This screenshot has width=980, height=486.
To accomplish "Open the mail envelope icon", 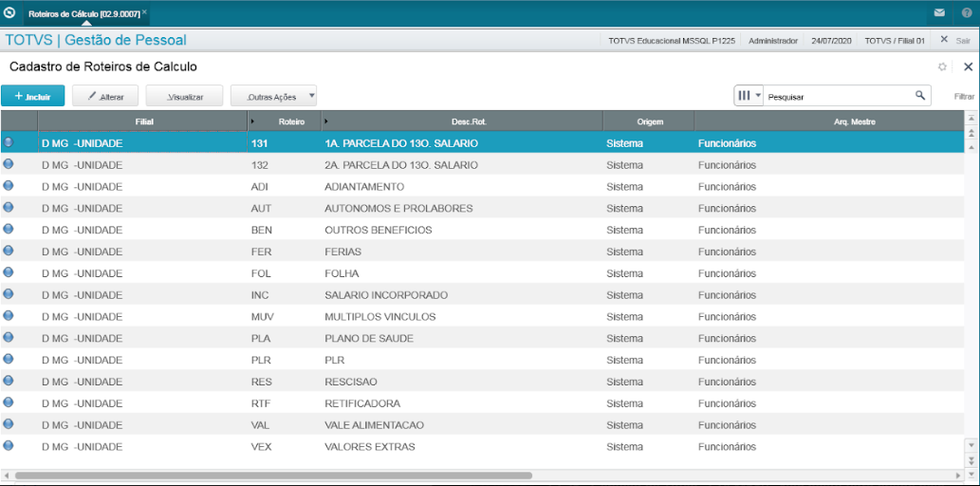I will pyautogui.click(x=939, y=12).
